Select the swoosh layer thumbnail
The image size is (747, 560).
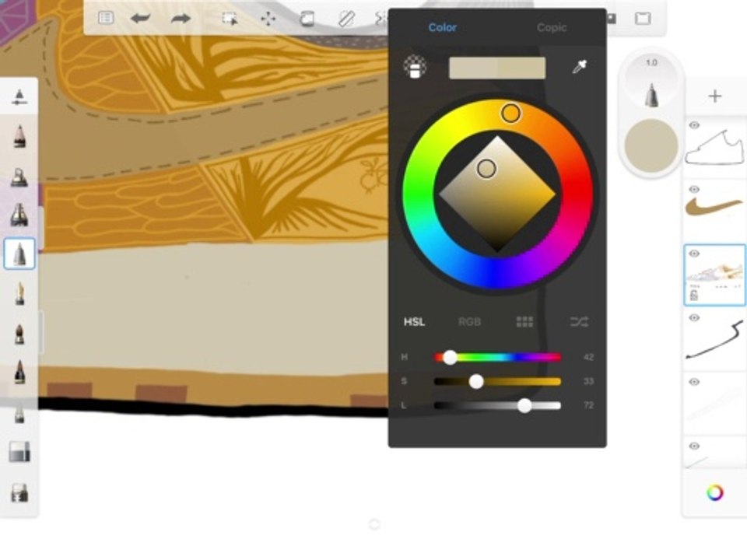point(714,212)
